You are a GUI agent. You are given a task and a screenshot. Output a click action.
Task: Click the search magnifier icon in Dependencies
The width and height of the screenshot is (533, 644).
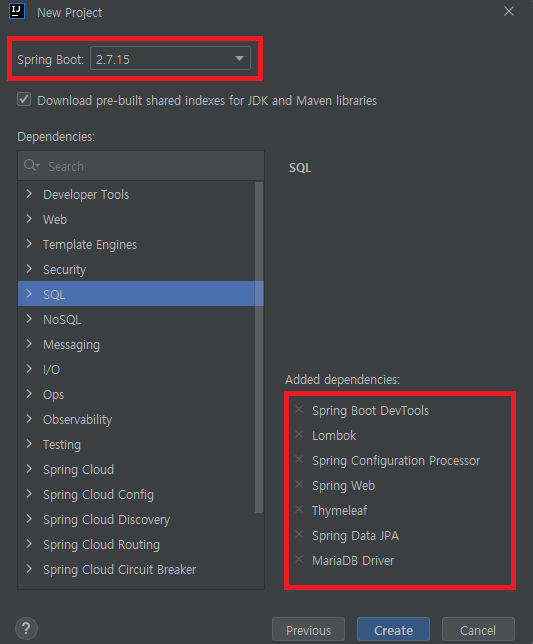click(x=31, y=166)
